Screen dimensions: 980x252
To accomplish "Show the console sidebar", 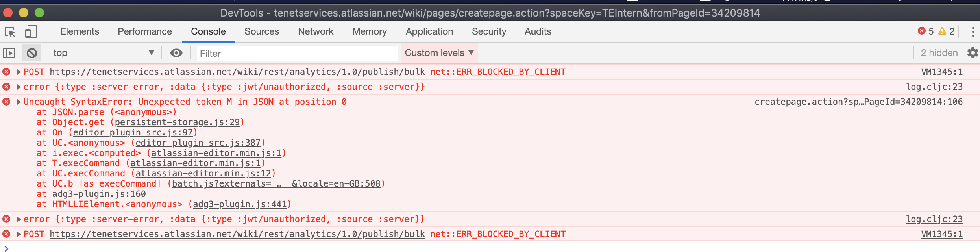I will click(9, 53).
